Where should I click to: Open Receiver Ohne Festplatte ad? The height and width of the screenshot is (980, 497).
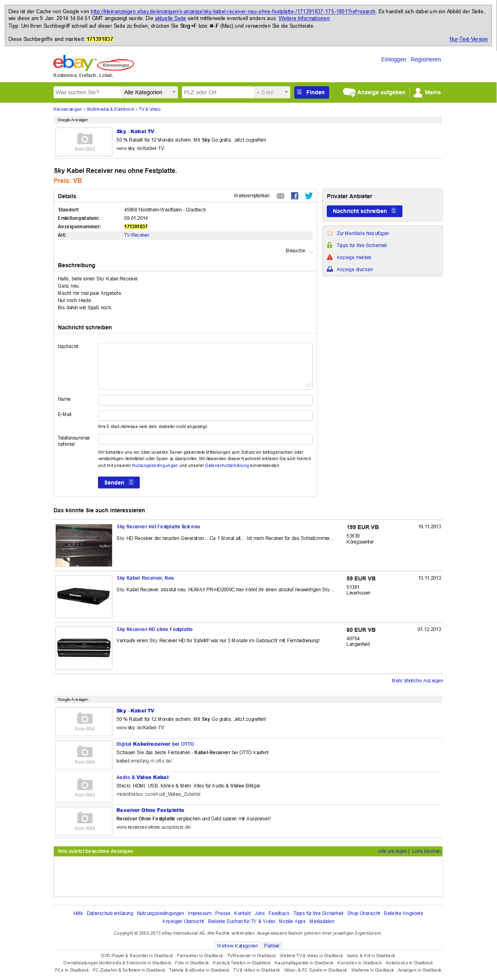click(150, 810)
